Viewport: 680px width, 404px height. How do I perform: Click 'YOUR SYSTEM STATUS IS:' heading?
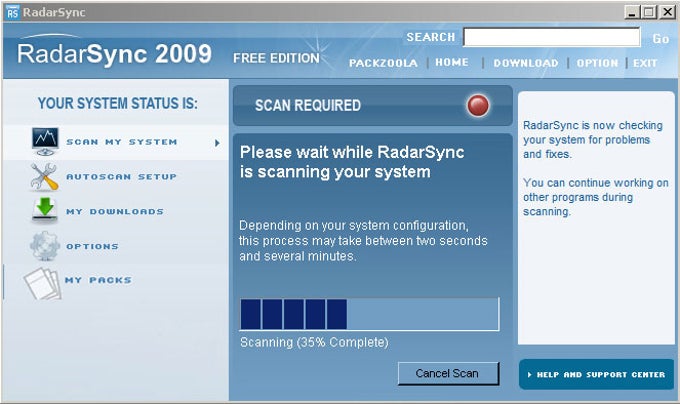pyautogui.click(x=118, y=104)
